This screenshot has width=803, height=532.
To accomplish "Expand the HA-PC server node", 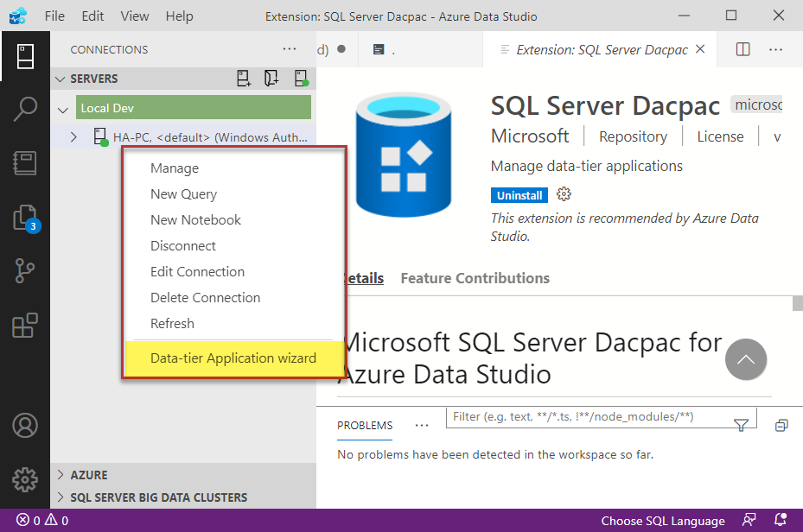I will click(74, 136).
